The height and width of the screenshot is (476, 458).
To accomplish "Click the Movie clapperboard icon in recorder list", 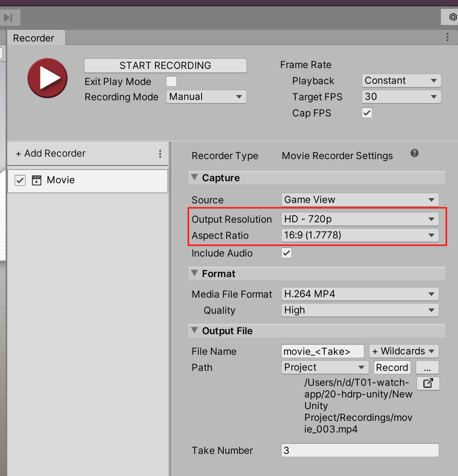I will click(37, 180).
